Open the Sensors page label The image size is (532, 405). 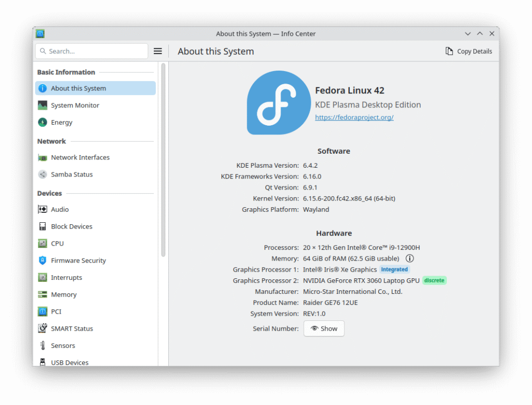(63, 345)
